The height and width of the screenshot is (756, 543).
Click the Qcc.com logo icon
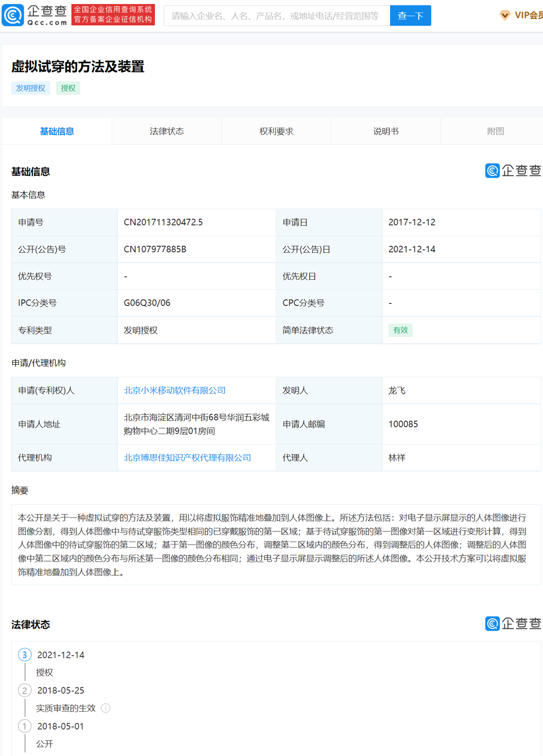pyautogui.click(x=14, y=15)
